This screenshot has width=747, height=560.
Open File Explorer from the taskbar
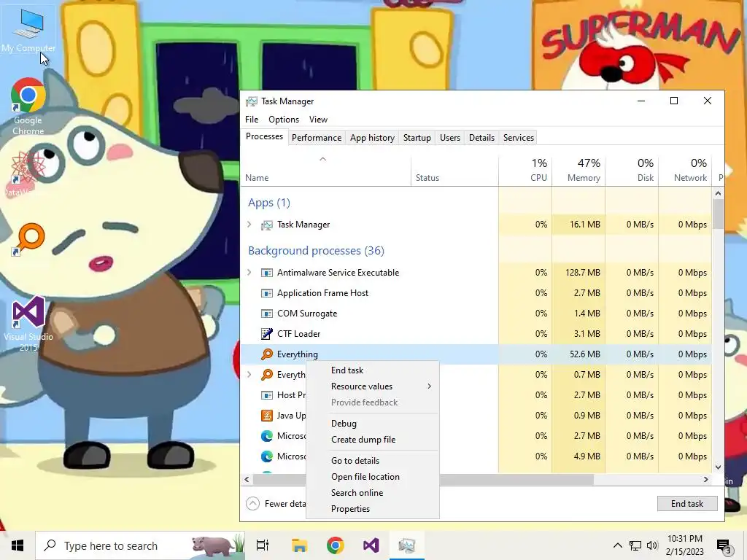(299, 545)
